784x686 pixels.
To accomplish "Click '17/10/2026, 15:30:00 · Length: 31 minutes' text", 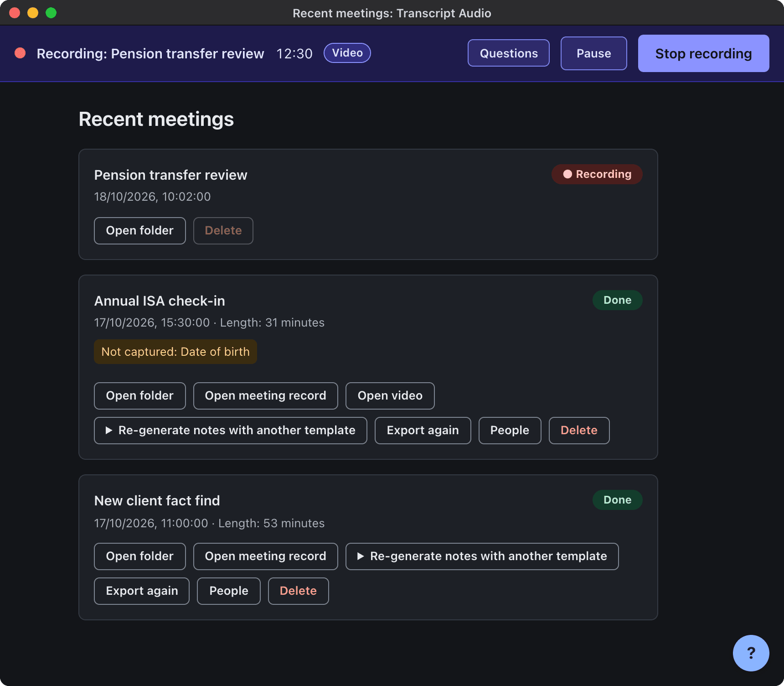I will [209, 322].
